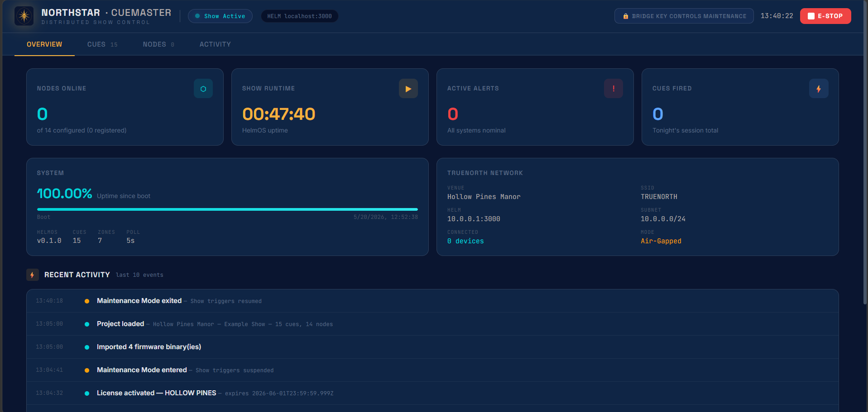The height and width of the screenshot is (412, 868).
Task: Click the boot timestamp 5/20/2026, 12:52:38
Action: [386, 217]
